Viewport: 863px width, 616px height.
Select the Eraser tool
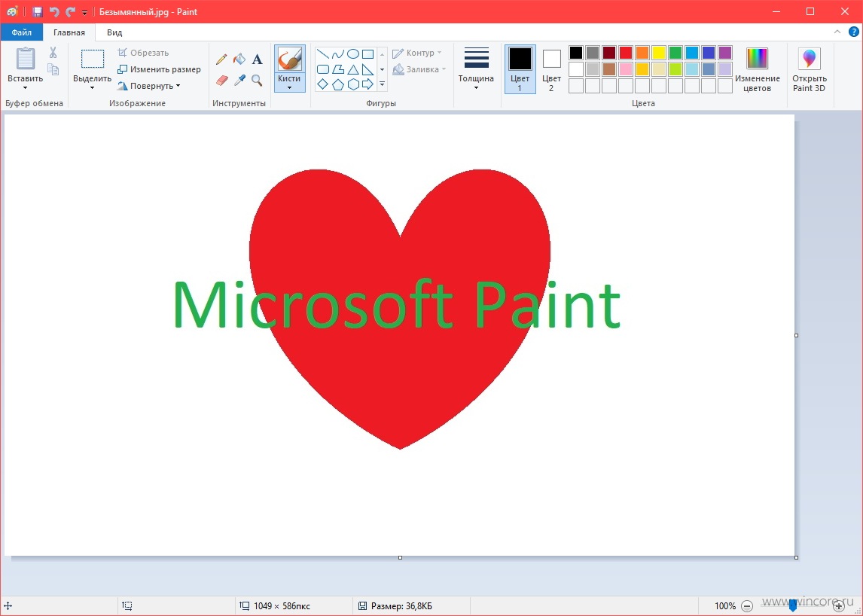point(222,81)
